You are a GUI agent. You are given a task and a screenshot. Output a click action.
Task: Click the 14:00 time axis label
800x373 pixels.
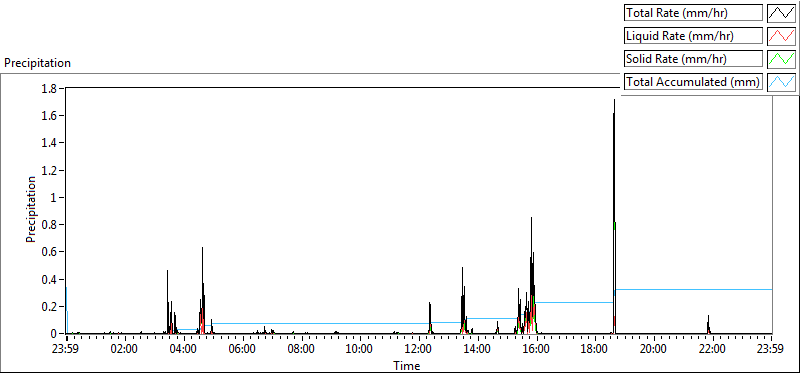pyautogui.click(x=478, y=350)
